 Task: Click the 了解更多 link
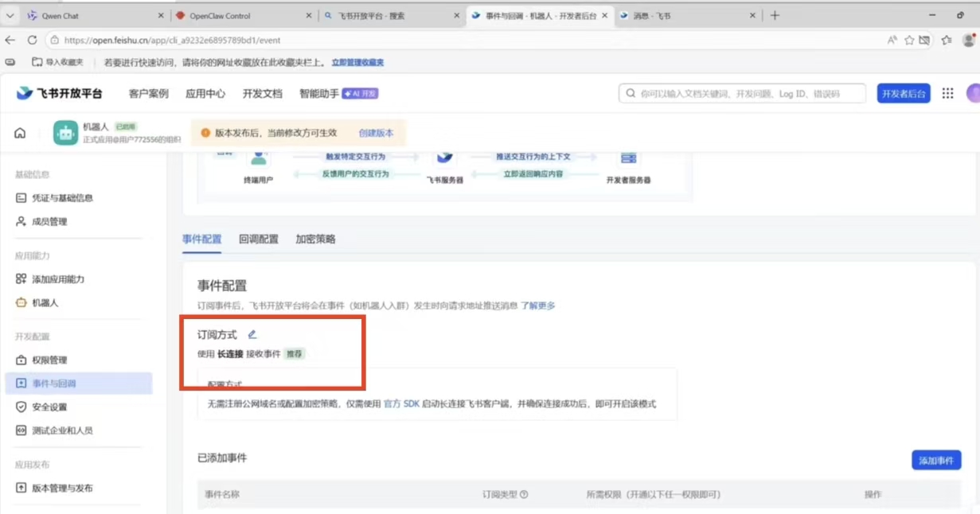pos(538,306)
